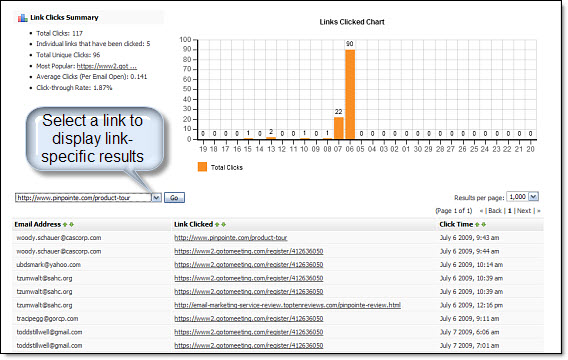Viewport: 568px width, 360px height.
Task: Click the Go button
Action: tap(174, 198)
